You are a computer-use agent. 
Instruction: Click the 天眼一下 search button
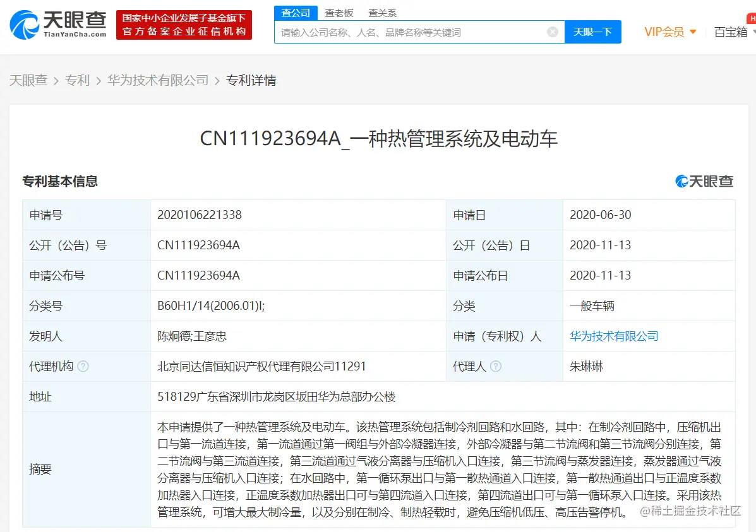[592, 32]
